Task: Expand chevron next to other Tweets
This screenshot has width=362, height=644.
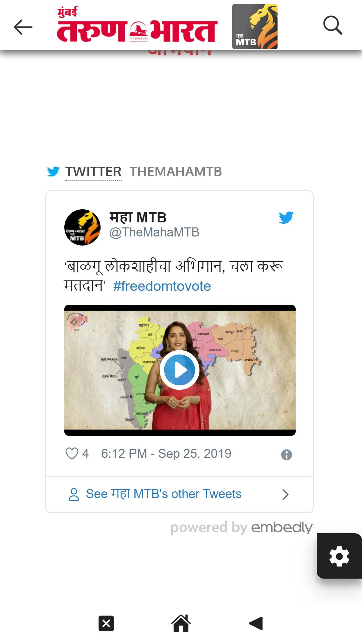Action: pos(285,494)
